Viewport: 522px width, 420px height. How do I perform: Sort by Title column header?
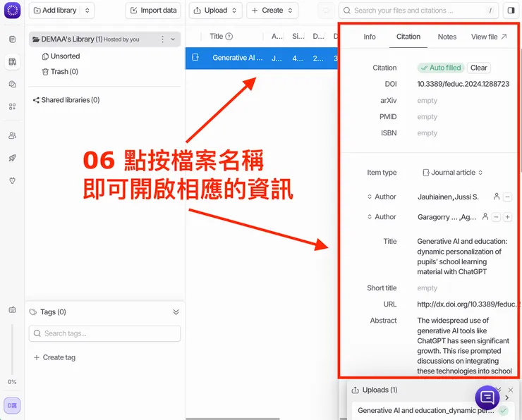click(x=216, y=36)
